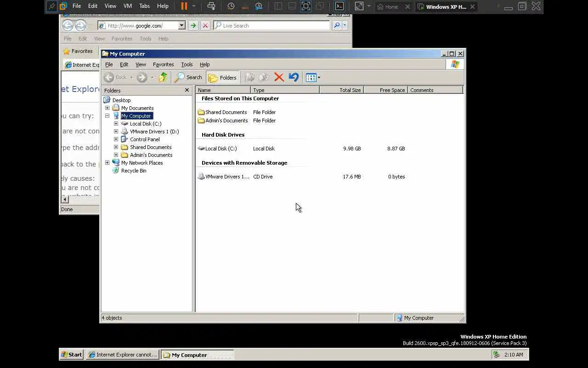Switch to Internet Explorer taskbar button
Screen dimensions: 588x368
pyautogui.click(x=123, y=355)
